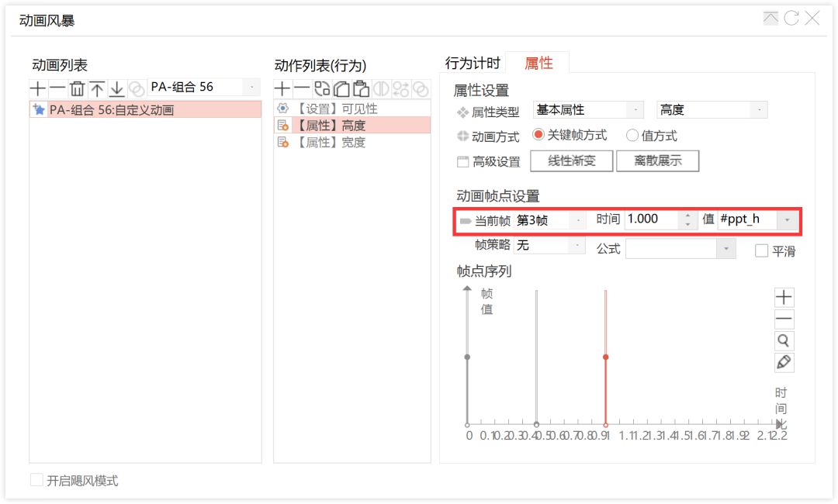This screenshot has width=838, height=504.
Task: Open the 公式 formula dropdown
Action: [726, 249]
